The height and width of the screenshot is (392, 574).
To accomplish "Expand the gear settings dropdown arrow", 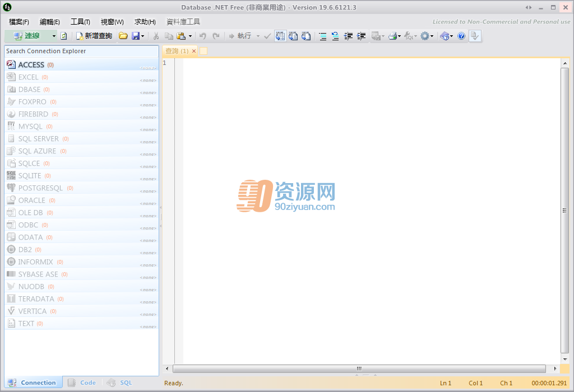I will [x=432, y=36].
